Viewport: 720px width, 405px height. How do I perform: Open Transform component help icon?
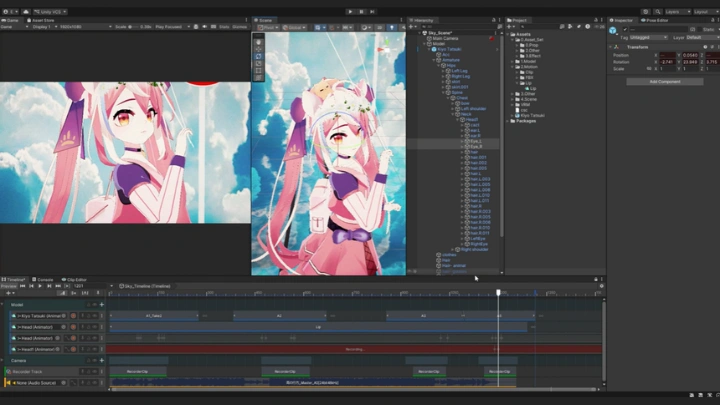(x=705, y=47)
